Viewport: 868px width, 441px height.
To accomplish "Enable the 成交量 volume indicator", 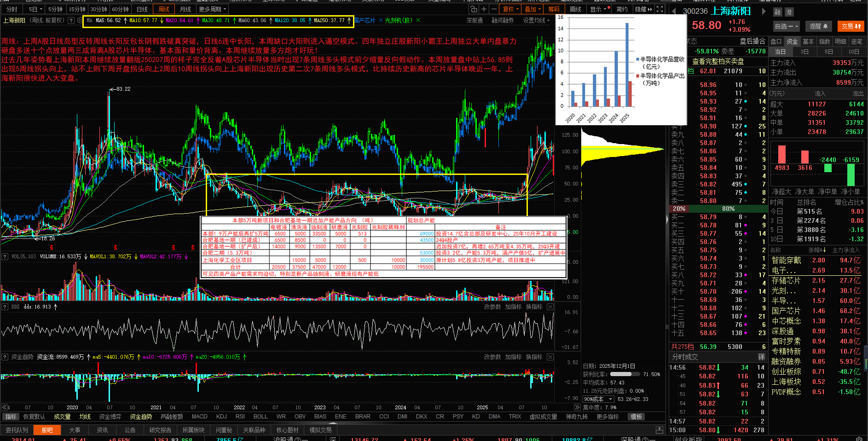I will click(x=62, y=417).
